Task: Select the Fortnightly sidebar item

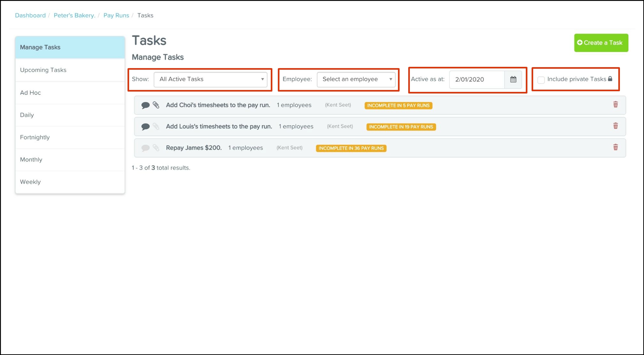Action: coord(35,138)
